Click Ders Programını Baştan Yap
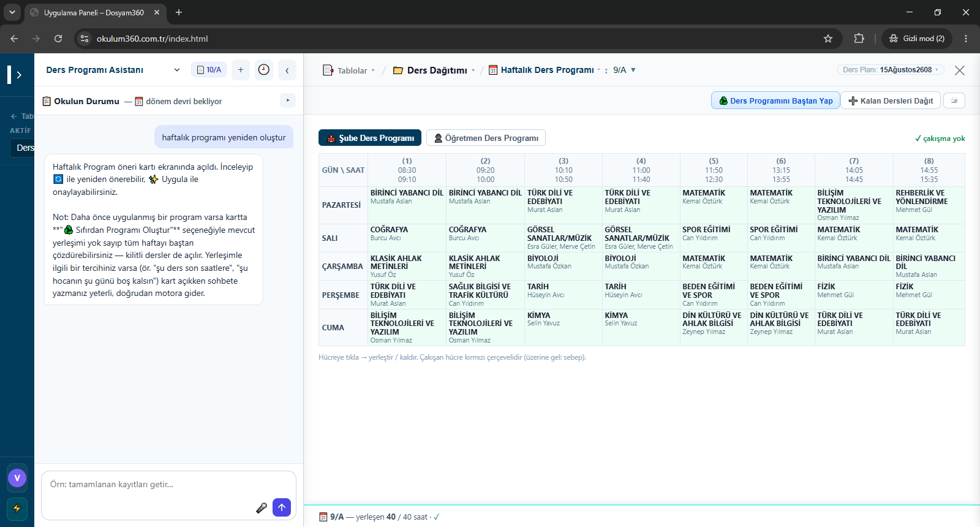The width and height of the screenshot is (980, 527). pyautogui.click(x=775, y=100)
